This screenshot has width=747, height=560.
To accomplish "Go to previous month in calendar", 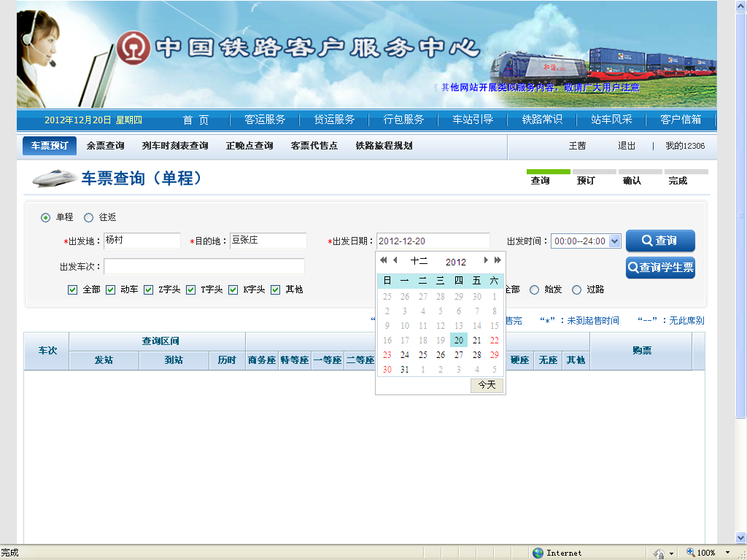I will tap(395, 260).
